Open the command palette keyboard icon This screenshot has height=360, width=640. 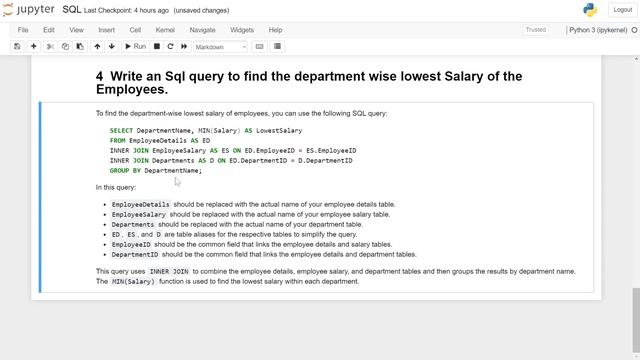259,47
